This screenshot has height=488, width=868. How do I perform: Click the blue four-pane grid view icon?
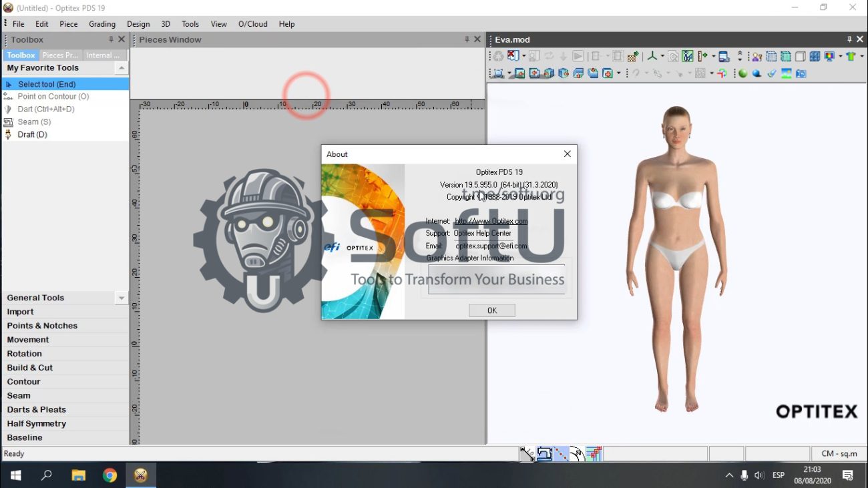click(815, 57)
